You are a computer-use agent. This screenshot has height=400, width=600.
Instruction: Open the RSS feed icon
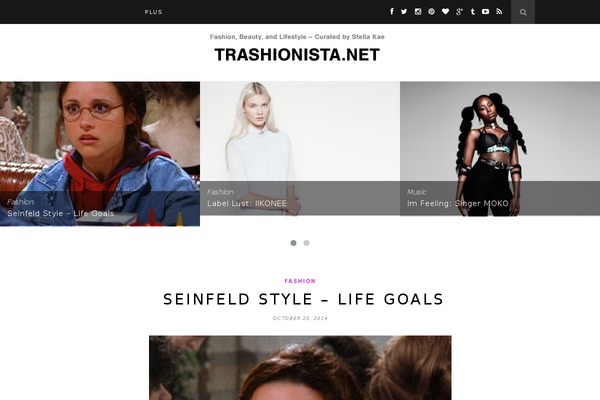[x=499, y=11]
